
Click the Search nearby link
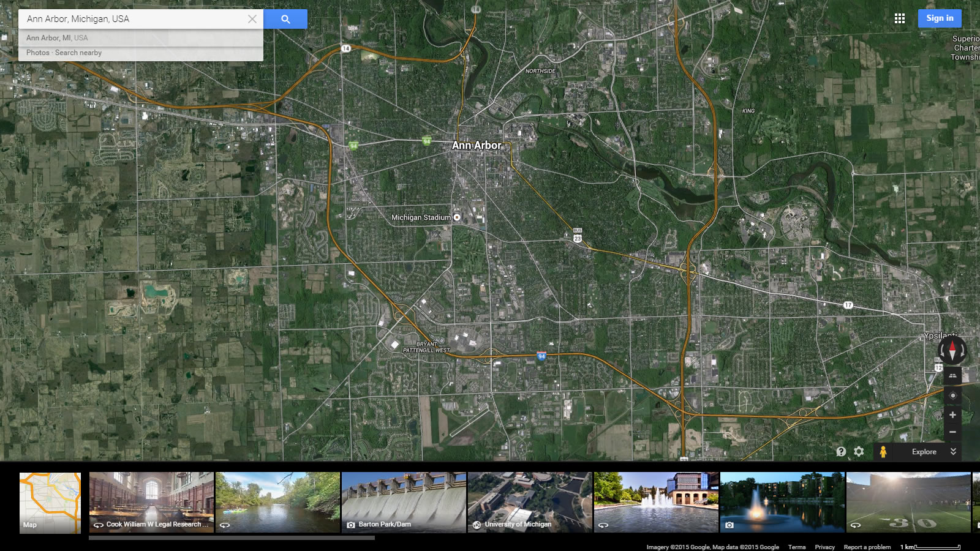click(78, 53)
